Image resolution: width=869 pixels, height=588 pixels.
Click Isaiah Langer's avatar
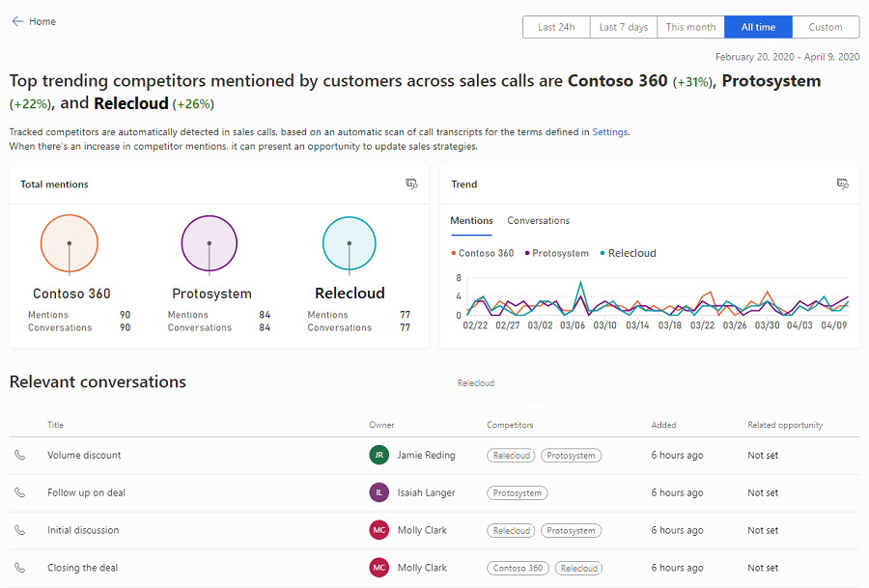click(379, 492)
